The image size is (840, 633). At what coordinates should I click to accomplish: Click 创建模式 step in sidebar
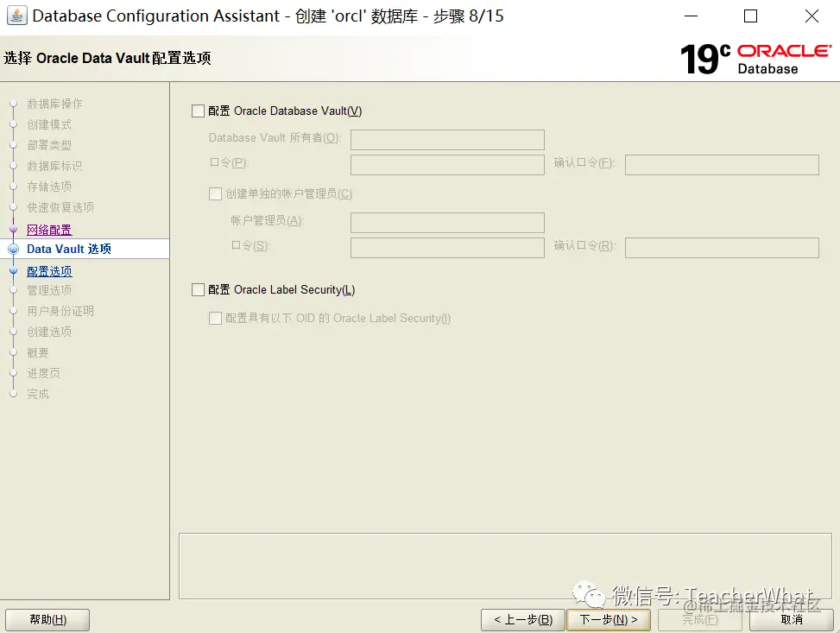point(49,124)
